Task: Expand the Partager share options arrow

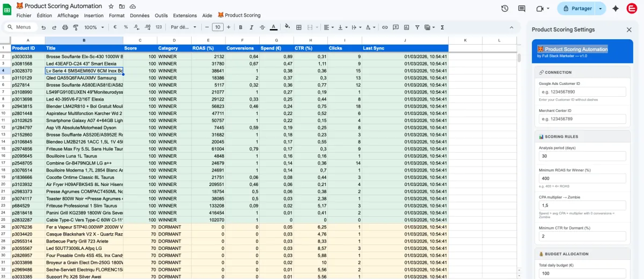Action: click(x=601, y=9)
